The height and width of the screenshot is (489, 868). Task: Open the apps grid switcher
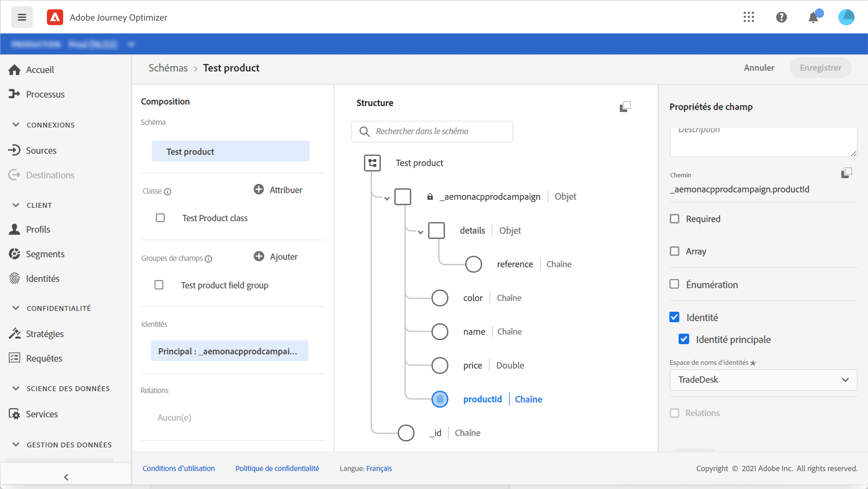(748, 17)
